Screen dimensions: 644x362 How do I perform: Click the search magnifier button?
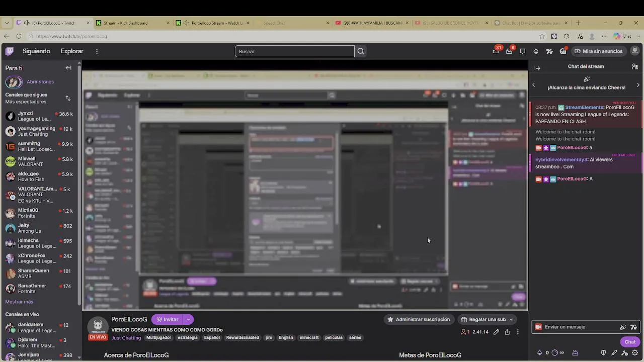361,51
